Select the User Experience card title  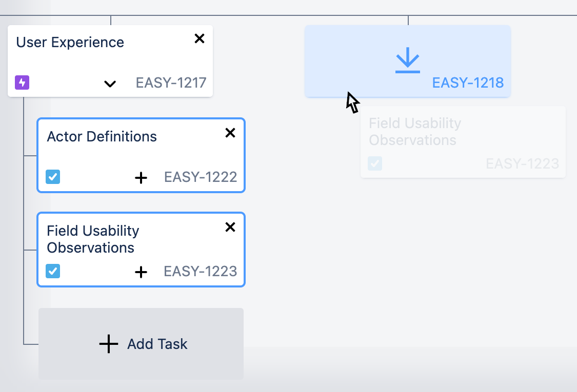(x=70, y=43)
